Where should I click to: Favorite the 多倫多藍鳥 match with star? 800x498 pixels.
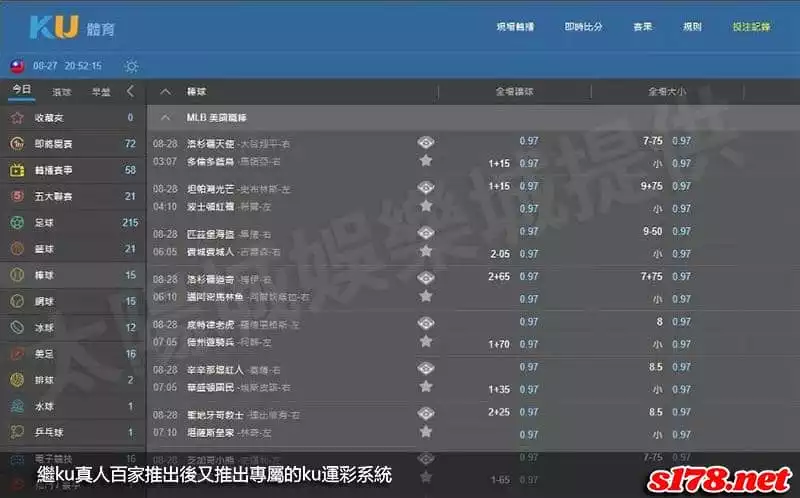pos(426,161)
